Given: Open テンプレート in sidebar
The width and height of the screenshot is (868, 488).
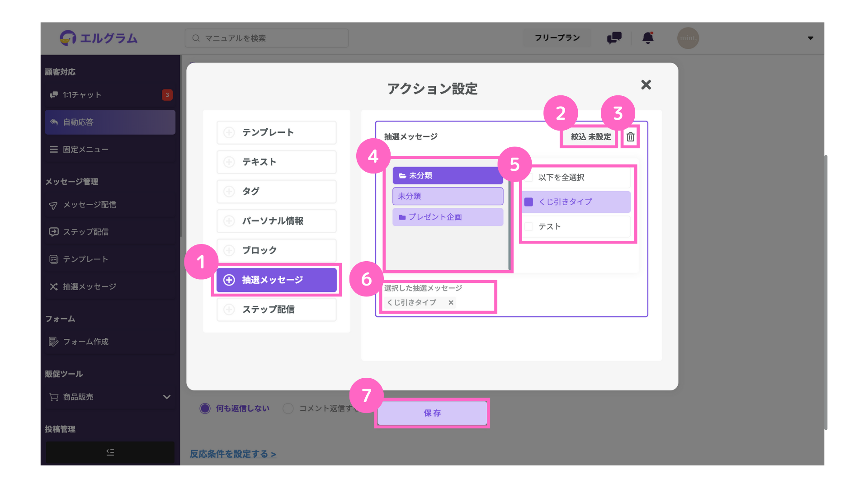Looking at the screenshot, I should click(x=110, y=259).
